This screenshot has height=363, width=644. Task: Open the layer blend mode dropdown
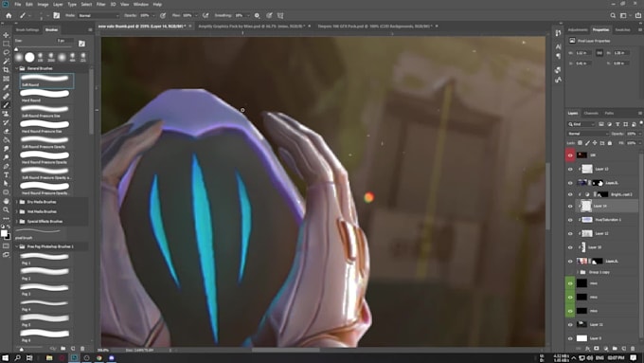[588, 134]
